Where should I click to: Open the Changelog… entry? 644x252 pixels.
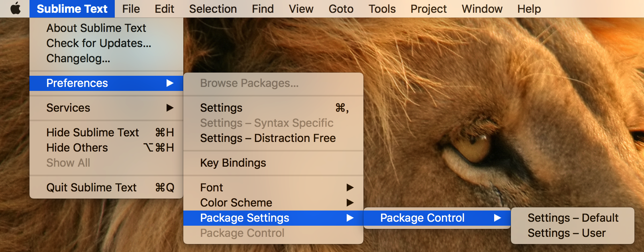(x=106, y=58)
